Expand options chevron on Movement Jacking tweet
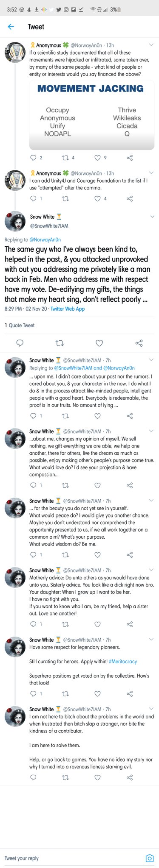 pos(151,45)
